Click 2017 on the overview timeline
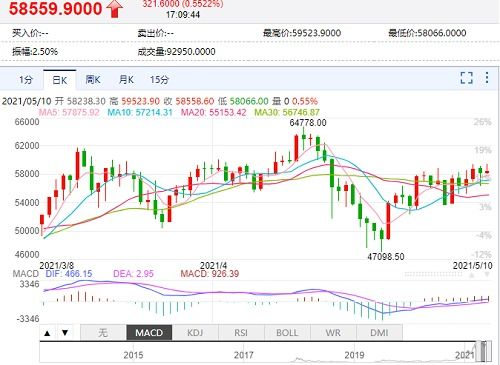The height and width of the screenshot is (365, 500). tap(244, 355)
